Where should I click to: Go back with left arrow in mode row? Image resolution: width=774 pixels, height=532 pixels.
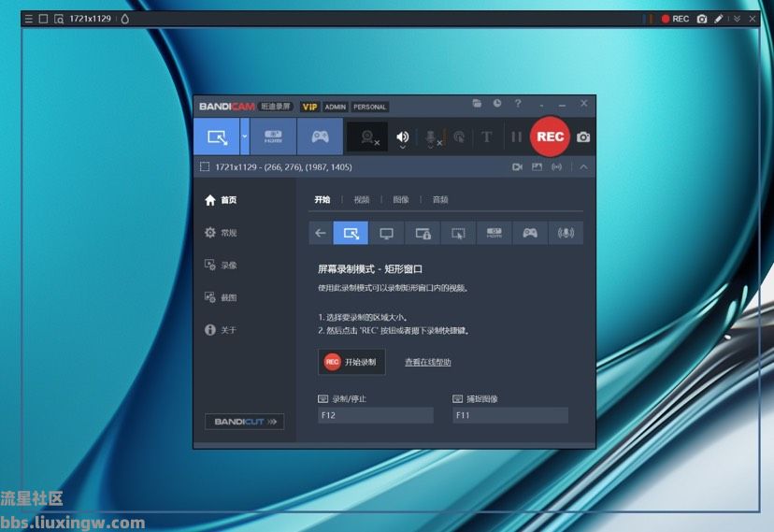click(x=321, y=233)
